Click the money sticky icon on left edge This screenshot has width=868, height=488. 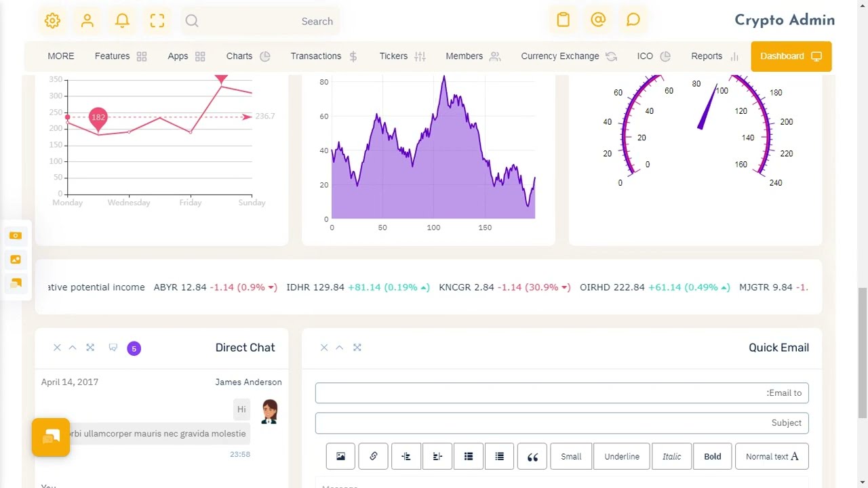(16, 236)
